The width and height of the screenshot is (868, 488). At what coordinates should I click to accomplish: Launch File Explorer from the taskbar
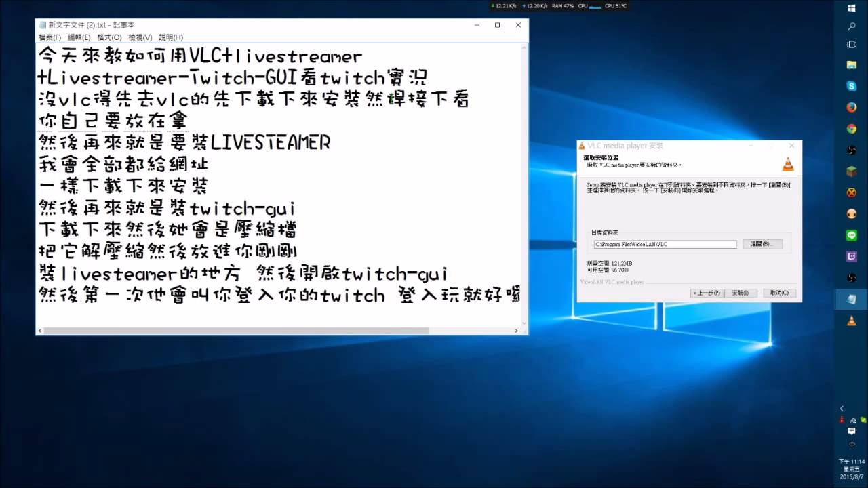(x=852, y=65)
